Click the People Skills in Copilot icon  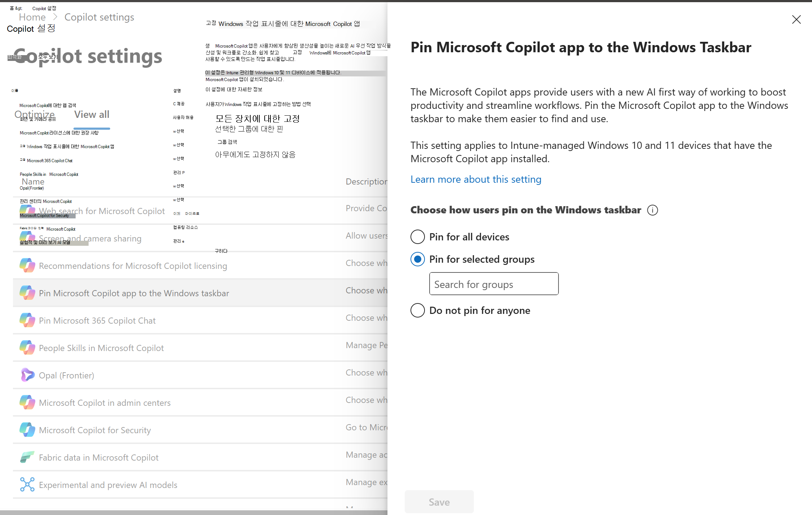pos(27,348)
